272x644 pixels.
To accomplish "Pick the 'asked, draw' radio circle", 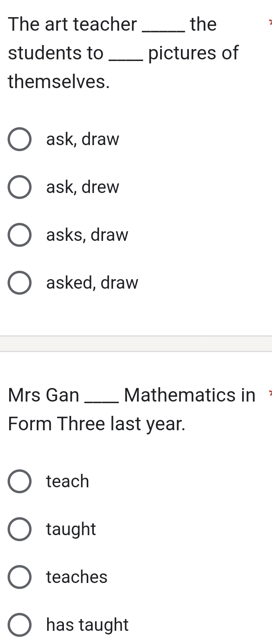I will (x=20, y=283).
